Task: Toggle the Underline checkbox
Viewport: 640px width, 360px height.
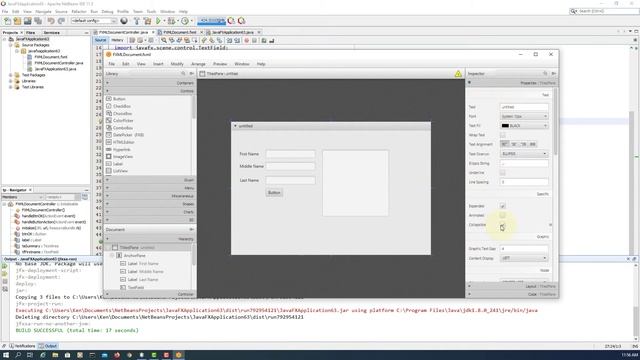Action: click(x=502, y=173)
